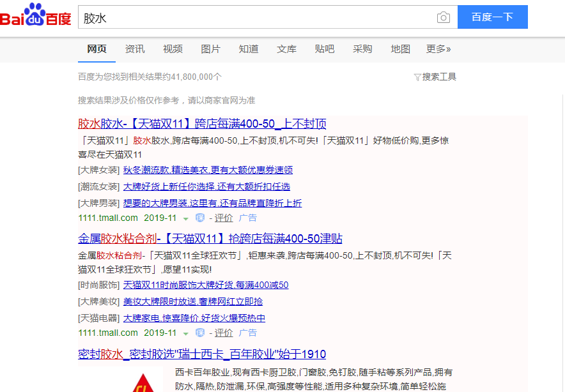Click [大牌男装] label

point(98,203)
